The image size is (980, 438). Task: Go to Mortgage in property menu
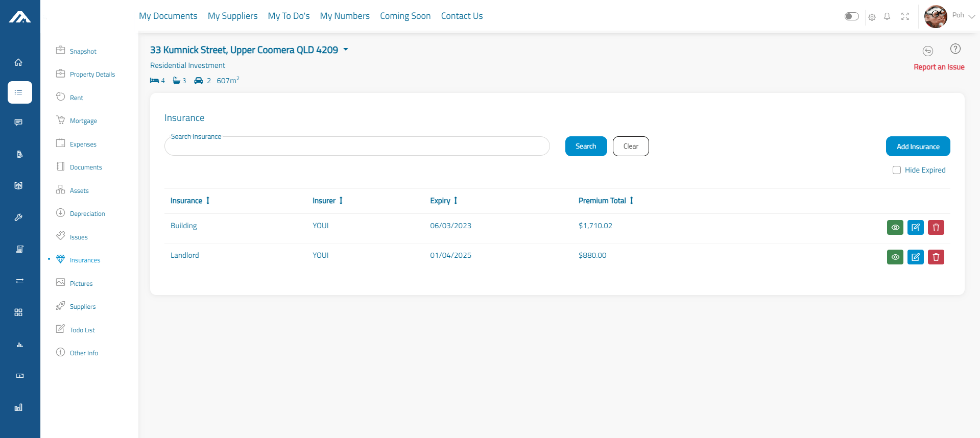(83, 121)
